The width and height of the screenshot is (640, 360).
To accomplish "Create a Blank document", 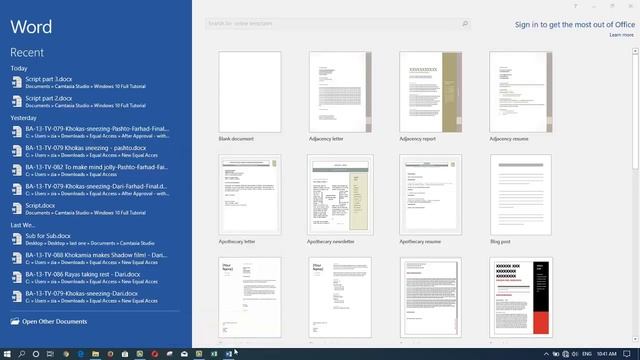I will pyautogui.click(x=250, y=96).
